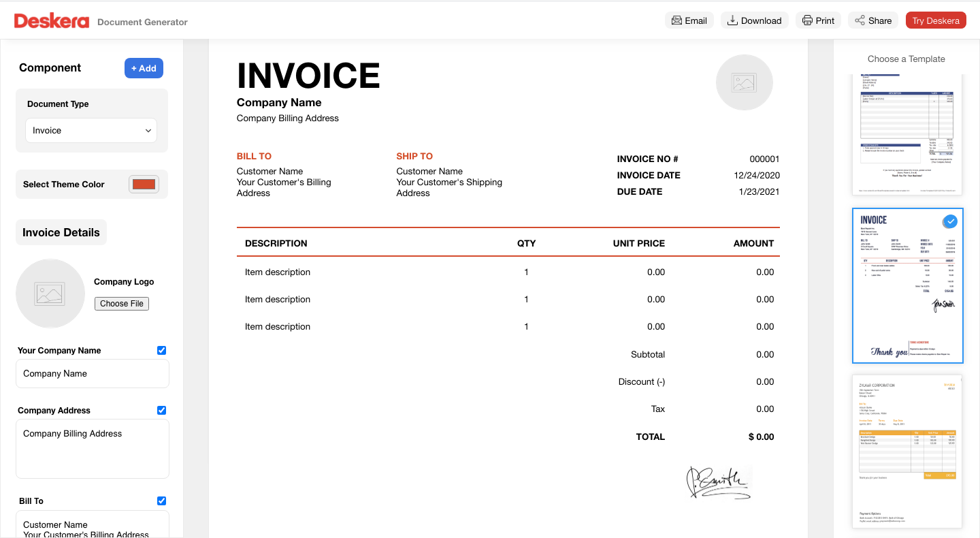Click the company logo image placeholder icon
980x538 pixels.
[x=50, y=294]
